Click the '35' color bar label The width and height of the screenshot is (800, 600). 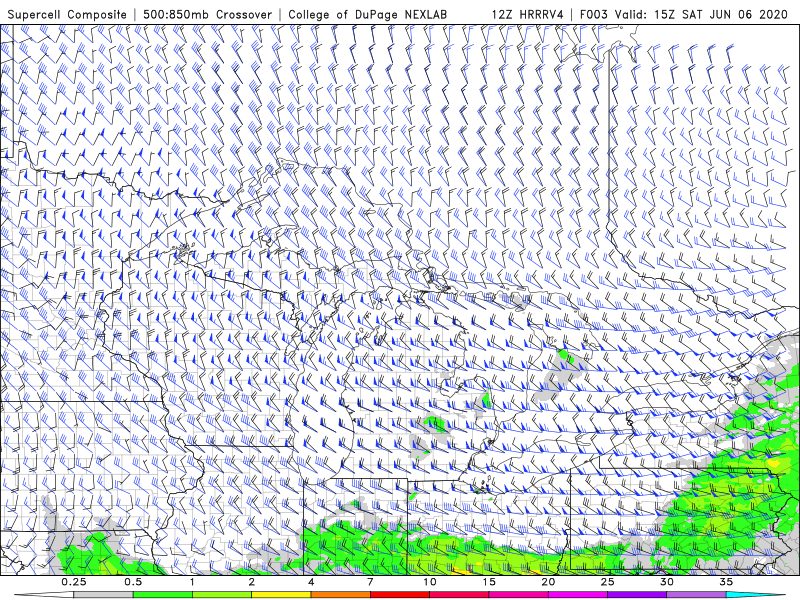727,582
